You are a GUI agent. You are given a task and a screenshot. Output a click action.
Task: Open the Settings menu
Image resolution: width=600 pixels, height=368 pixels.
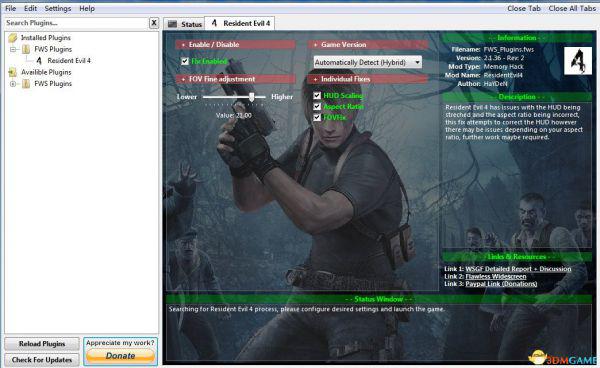(x=58, y=8)
